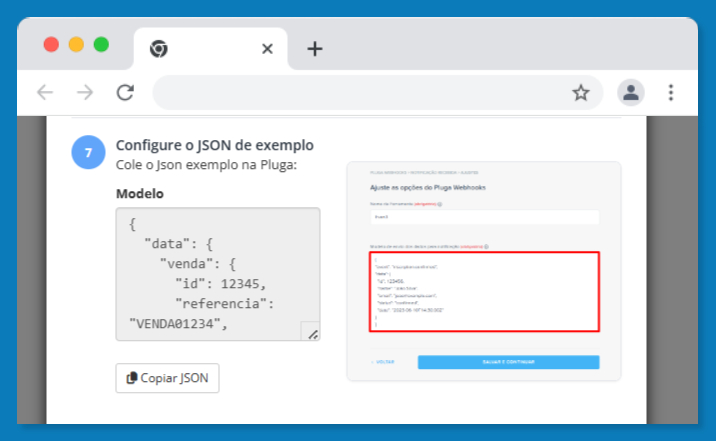Click the Copiar JSON button
Viewport: 716px width, 441px height.
click(x=167, y=378)
